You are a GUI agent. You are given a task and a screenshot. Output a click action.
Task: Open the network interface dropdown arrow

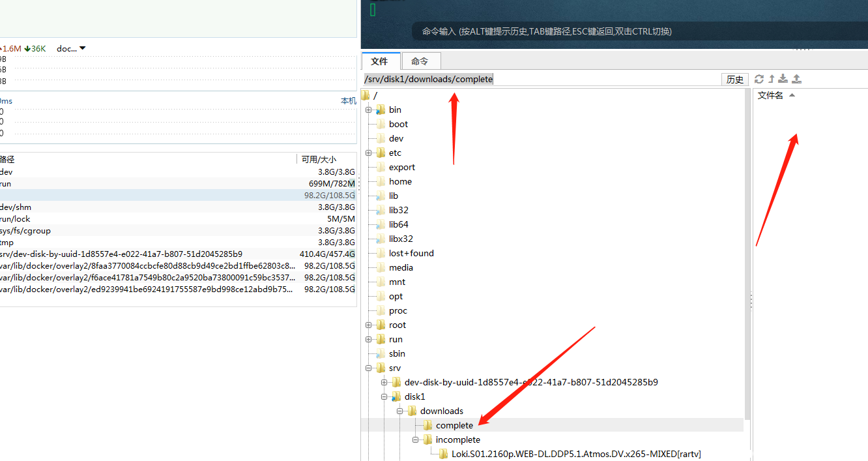tap(83, 48)
